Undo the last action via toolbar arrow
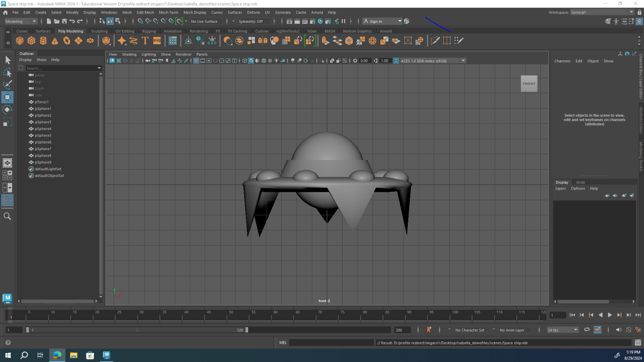The width and height of the screenshot is (644, 362). (72, 21)
